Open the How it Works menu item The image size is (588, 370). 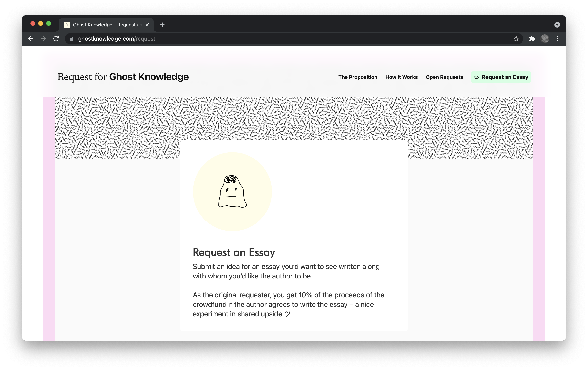click(x=401, y=77)
